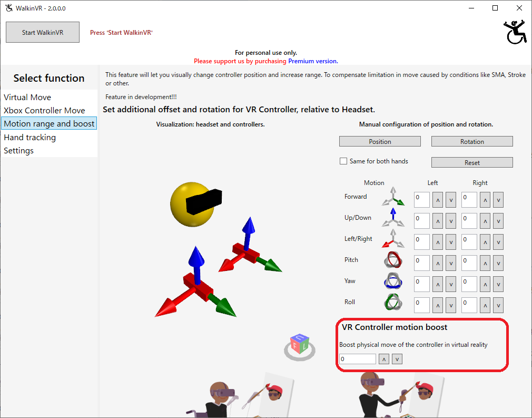Click the yellow headset sphere in visualization

tap(192, 205)
